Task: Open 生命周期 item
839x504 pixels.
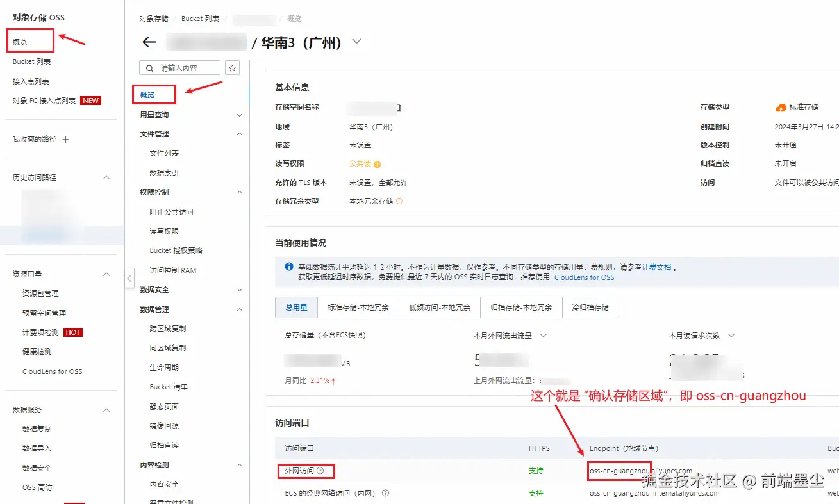Action: [x=164, y=368]
